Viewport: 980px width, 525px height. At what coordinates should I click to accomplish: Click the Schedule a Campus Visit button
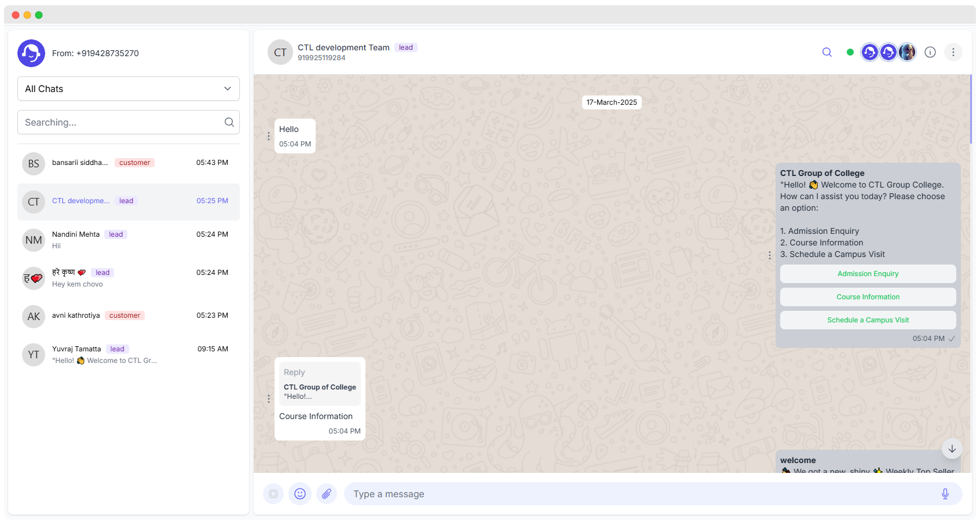pyautogui.click(x=868, y=320)
